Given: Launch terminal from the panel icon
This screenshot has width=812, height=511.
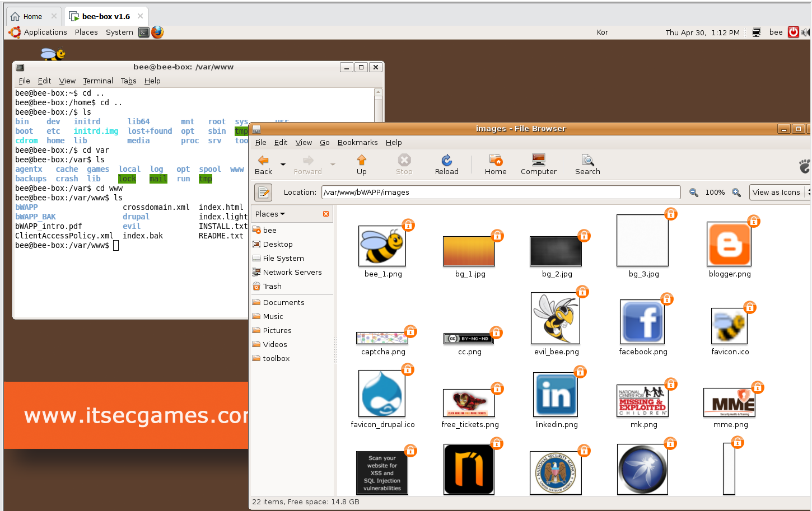Looking at the screenshot, I should (x=144, y=32).
